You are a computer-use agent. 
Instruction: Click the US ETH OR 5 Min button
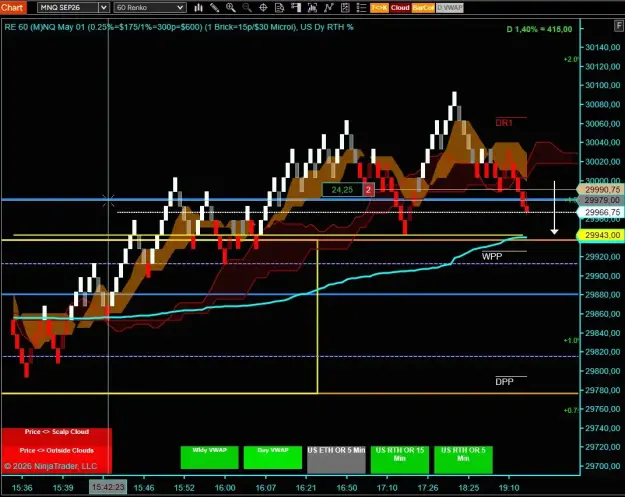tap(336, 460)
